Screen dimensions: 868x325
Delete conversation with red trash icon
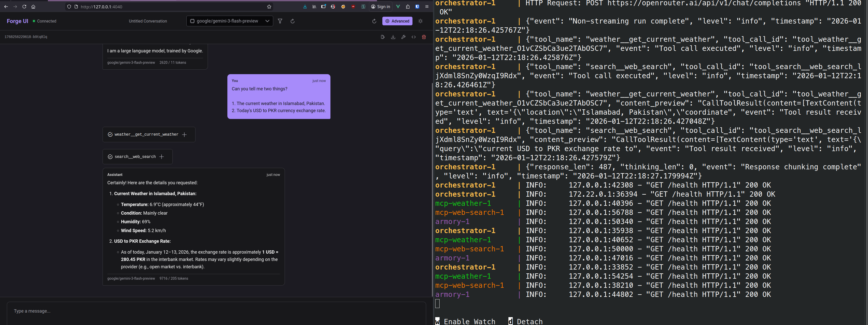424,37
